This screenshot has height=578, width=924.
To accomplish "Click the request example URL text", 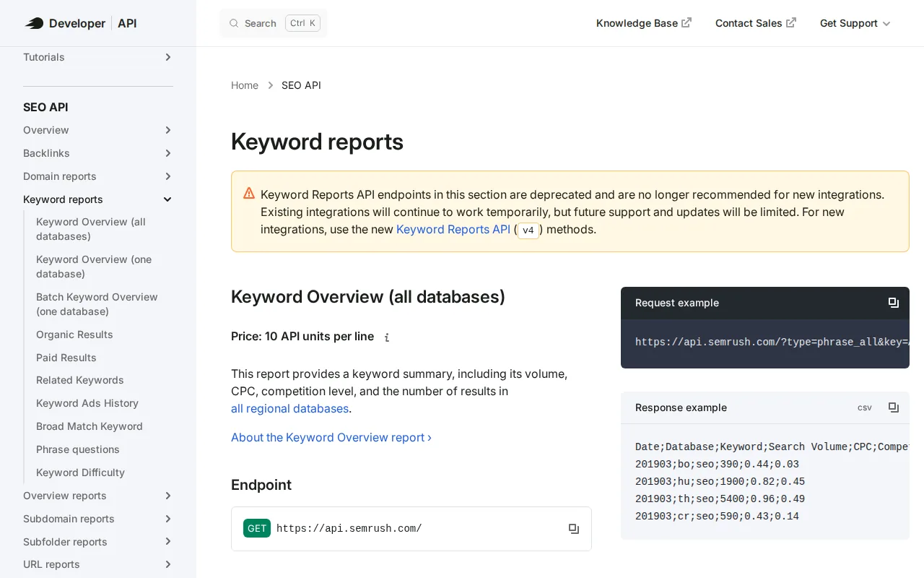I will point(772,342).
